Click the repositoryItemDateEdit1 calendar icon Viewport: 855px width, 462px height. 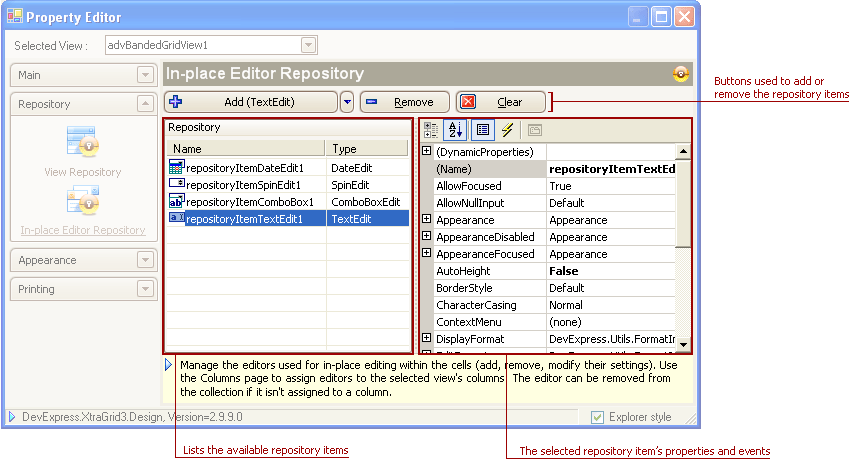tap(176, 167)
